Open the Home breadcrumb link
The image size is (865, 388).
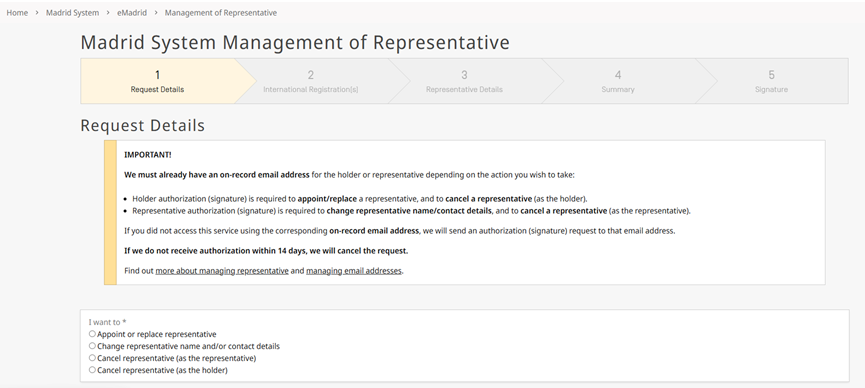(x=17, y=13)
